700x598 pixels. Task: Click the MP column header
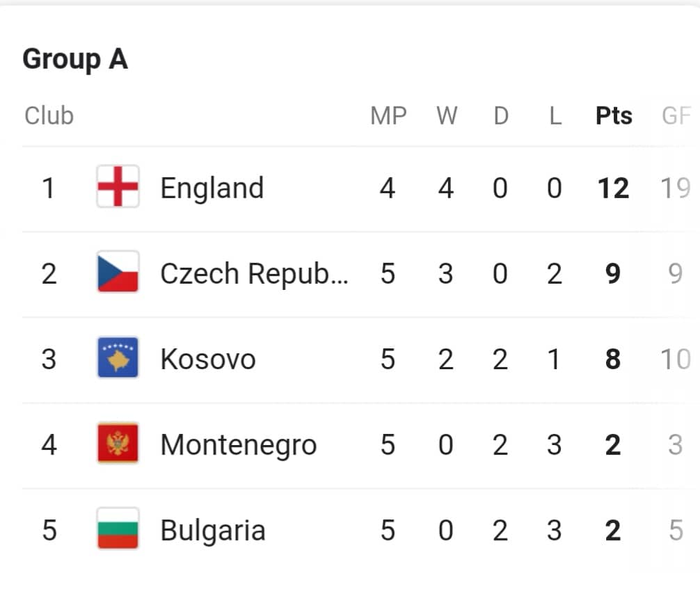(388, 116)
